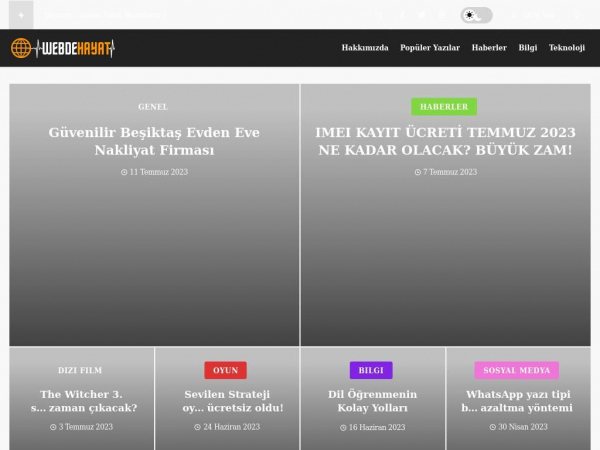Click the 7 Temmuz 2023 date
Screen dimensions: 600x450
click(446, 172)
